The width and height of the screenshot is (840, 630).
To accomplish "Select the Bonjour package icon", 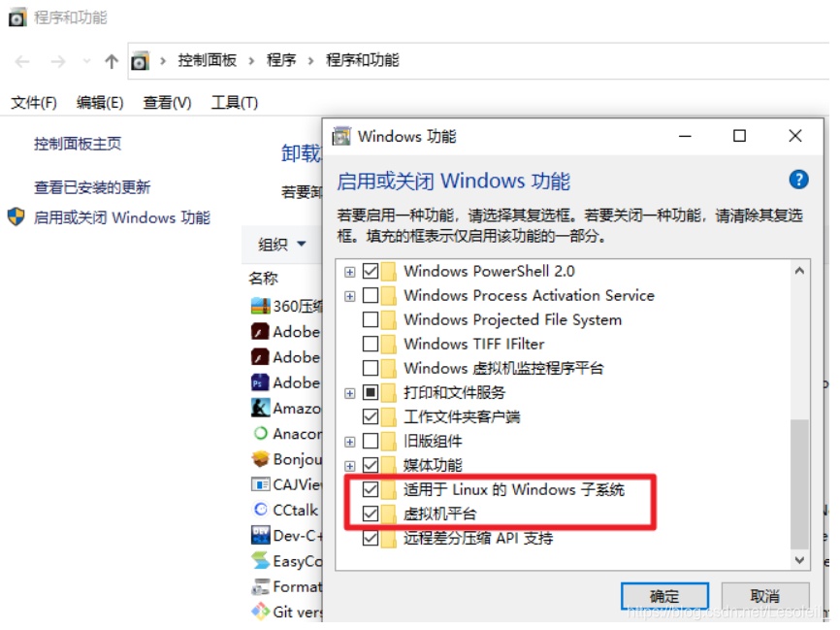I will pyautogui.click(x=260, y=459).
